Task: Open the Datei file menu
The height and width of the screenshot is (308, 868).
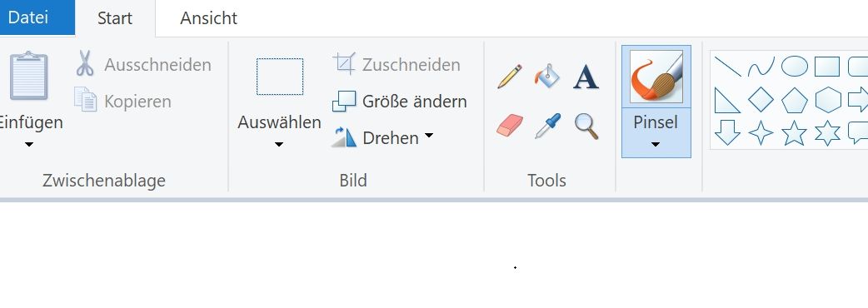Action: 27,17
